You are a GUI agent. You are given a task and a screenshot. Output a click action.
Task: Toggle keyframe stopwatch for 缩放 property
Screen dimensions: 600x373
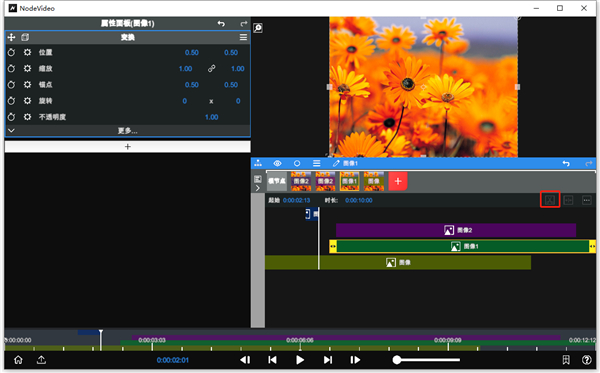[11, 68]
